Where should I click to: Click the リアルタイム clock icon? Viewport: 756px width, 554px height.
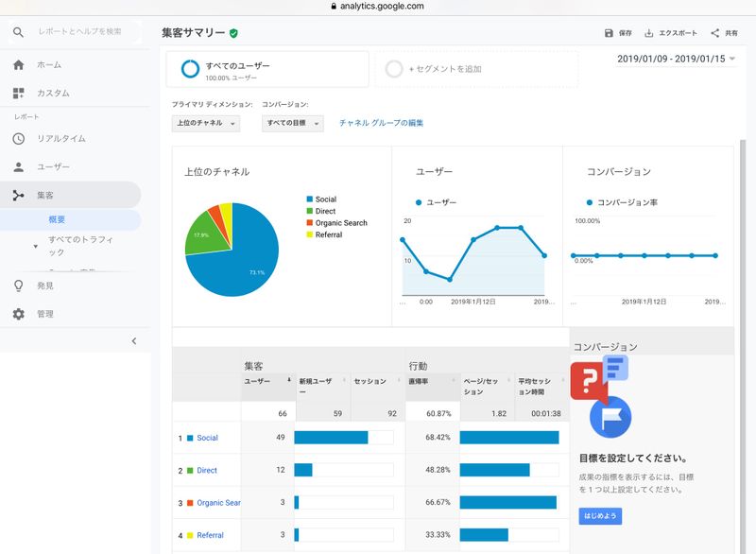18,139
